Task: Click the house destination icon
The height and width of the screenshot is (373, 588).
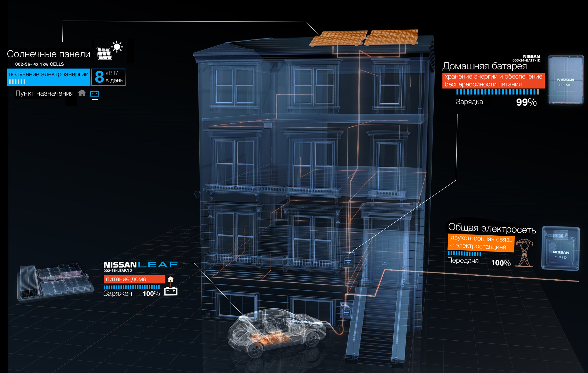Action: 82,93
